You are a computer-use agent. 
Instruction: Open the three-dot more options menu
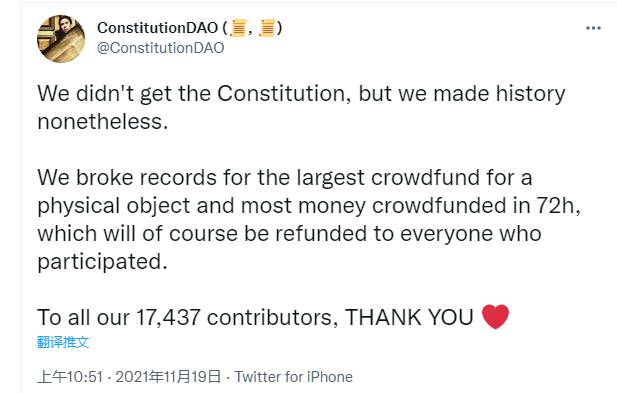pyautogui.click(x=593, y=28)
